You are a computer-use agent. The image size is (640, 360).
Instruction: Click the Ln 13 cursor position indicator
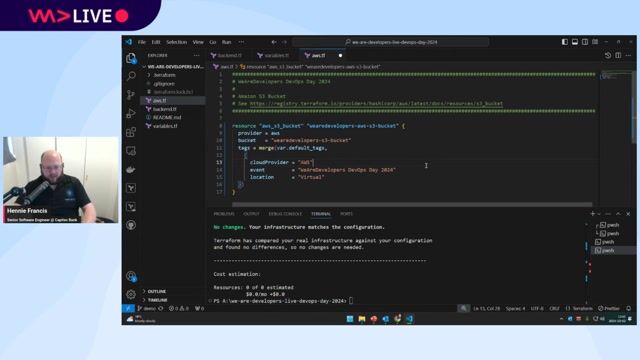pos(487,309)
